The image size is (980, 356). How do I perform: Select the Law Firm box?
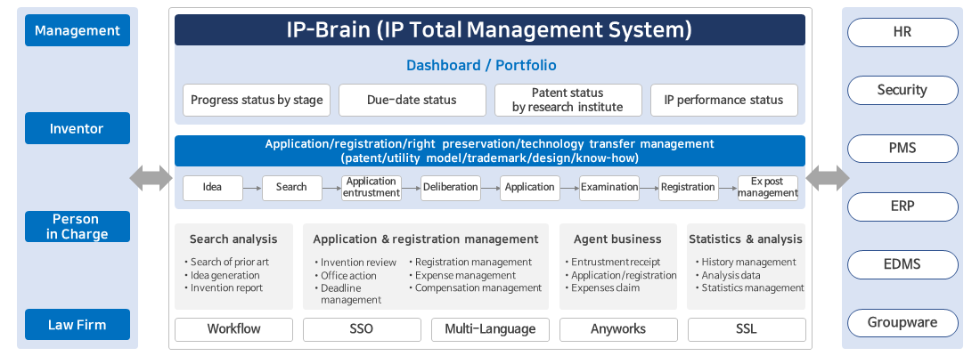point(78,325)
